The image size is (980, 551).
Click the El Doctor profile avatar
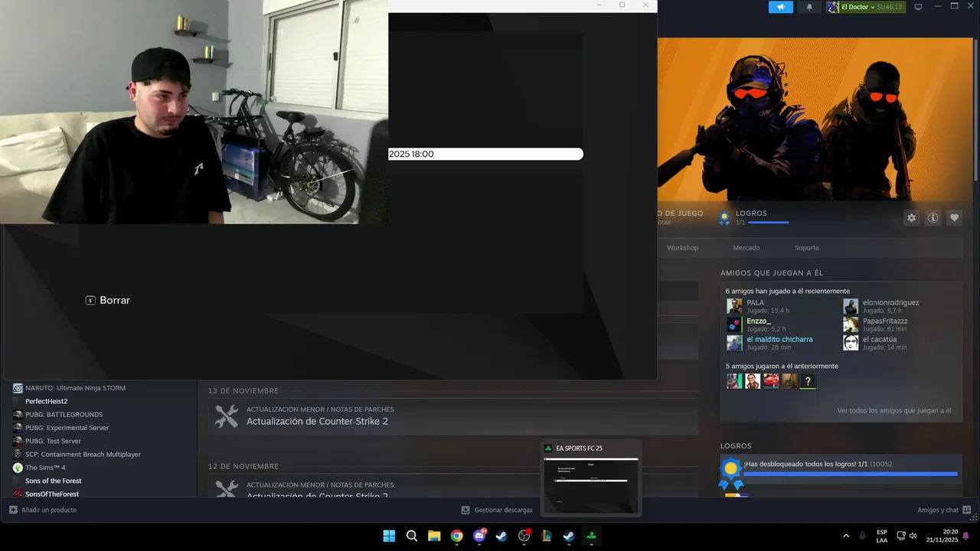[833, 7]
